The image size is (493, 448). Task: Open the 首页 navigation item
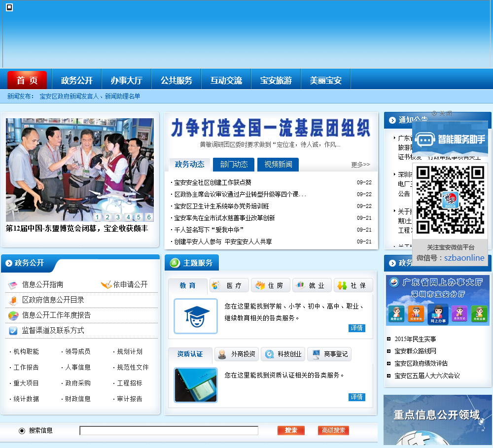tap(27, 80)
